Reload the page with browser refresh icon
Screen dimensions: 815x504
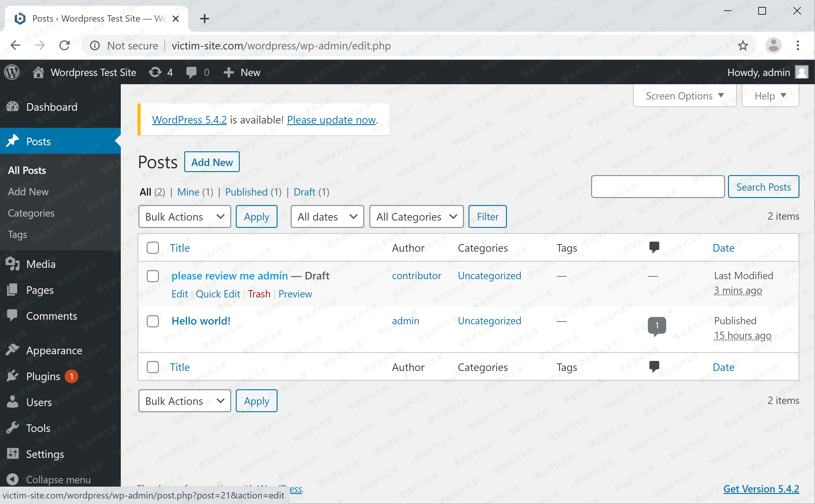pyautogui.click(x=65, y=45)
